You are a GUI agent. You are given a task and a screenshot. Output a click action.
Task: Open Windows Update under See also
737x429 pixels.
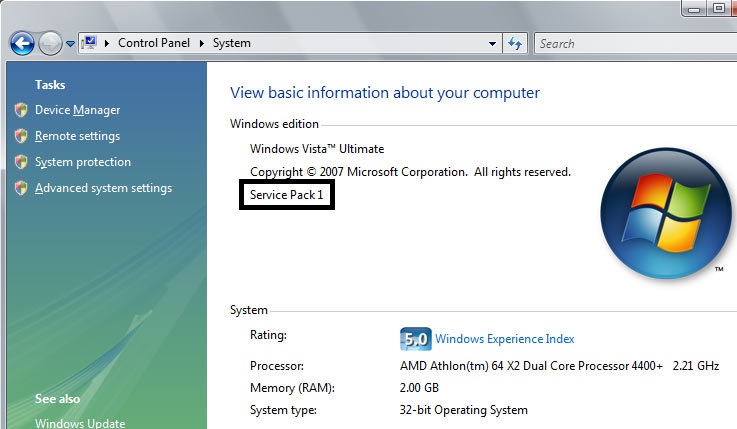(80, 423)
